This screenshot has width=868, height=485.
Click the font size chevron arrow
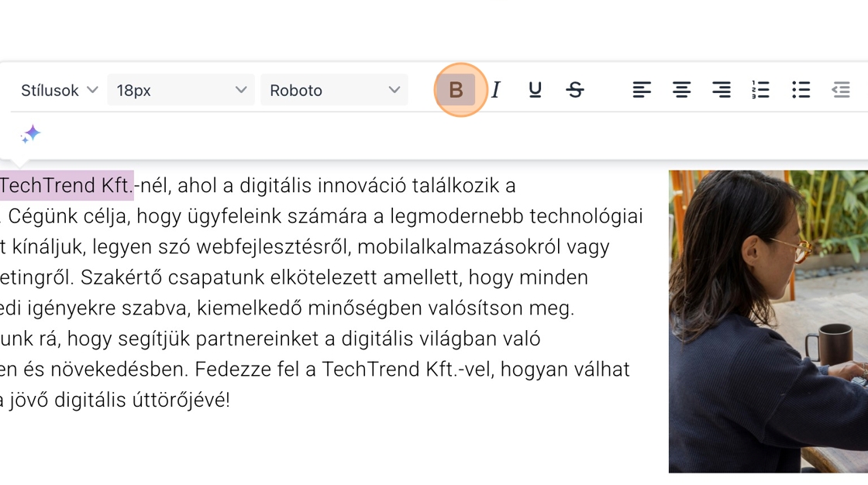241,90
